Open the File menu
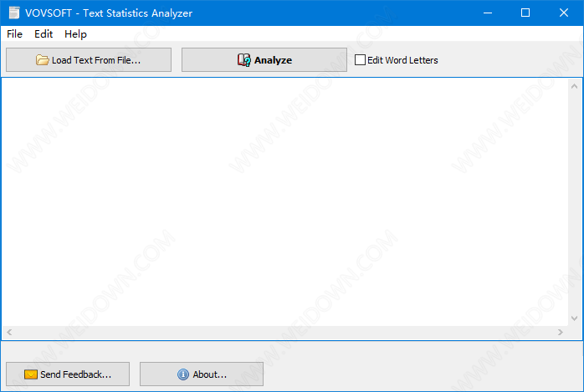Image resolution: width=584 pixels, height=392 pixels. coord(14,34)
